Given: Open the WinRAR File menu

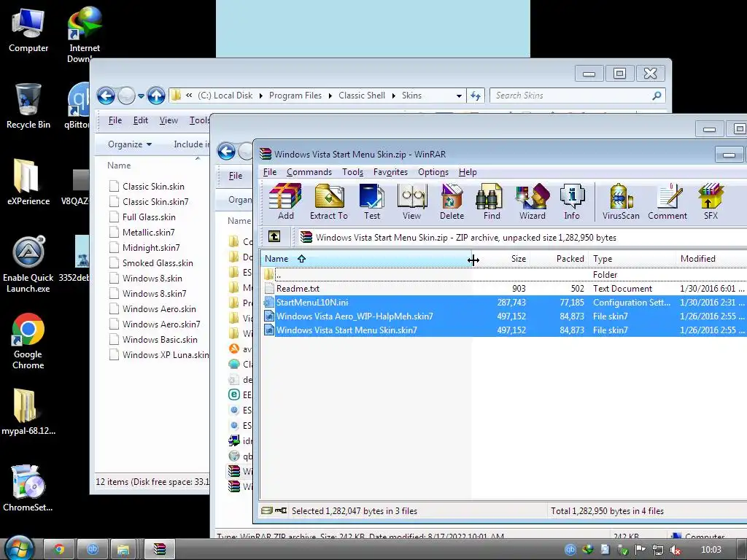Looking at the screenshot, I should (270, 172).
